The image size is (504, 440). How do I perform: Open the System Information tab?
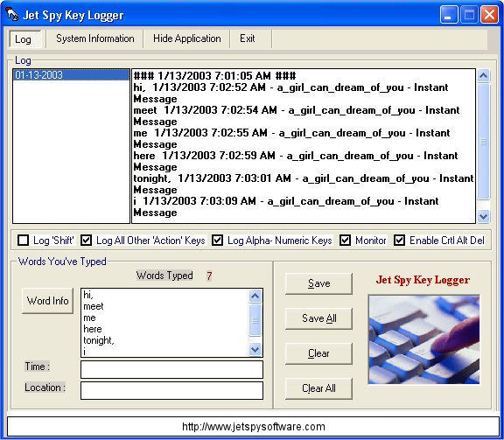(95, 38)
